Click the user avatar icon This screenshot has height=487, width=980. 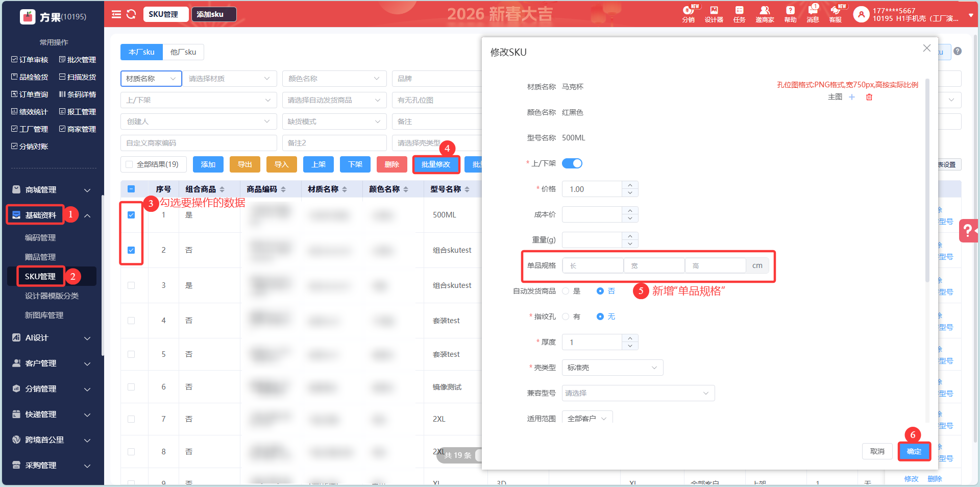(x=861, y=14)
